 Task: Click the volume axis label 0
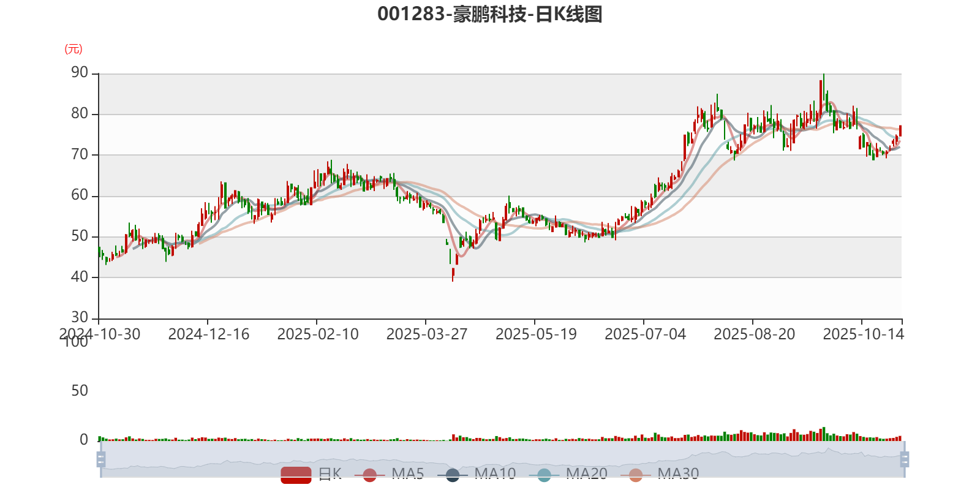pyautogui.click(x=84, y=440)
